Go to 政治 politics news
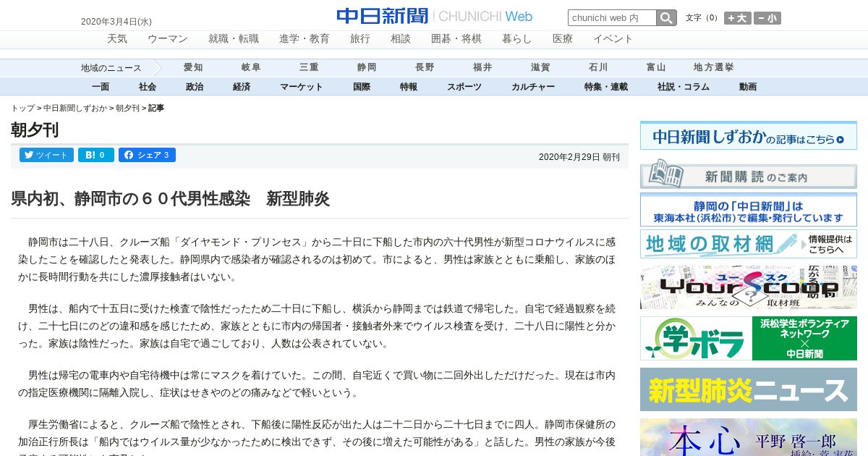Image resolution: width=868 pixels, height=456 pixels. (195, 87)
